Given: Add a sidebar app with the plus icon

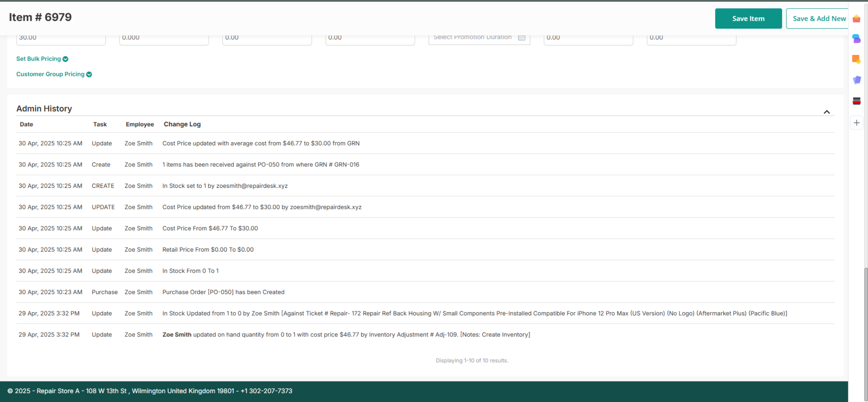Looking at the screenshot, I should (x=856, y=123).
